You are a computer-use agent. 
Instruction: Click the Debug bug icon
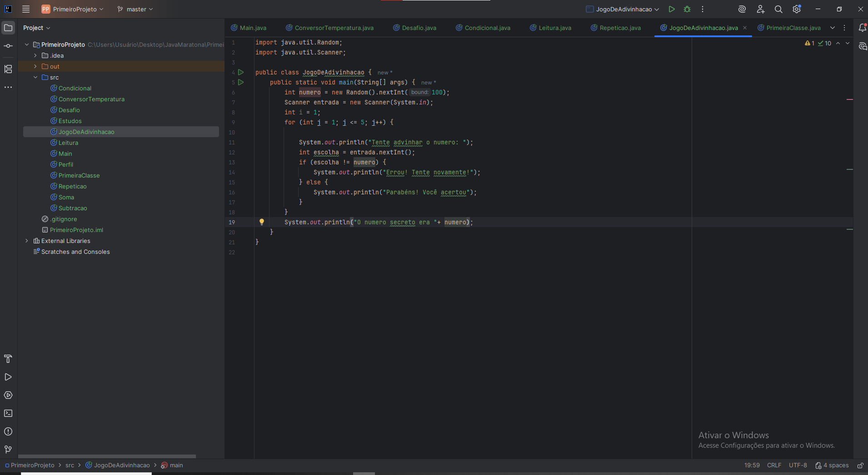[x=687, y=9]
